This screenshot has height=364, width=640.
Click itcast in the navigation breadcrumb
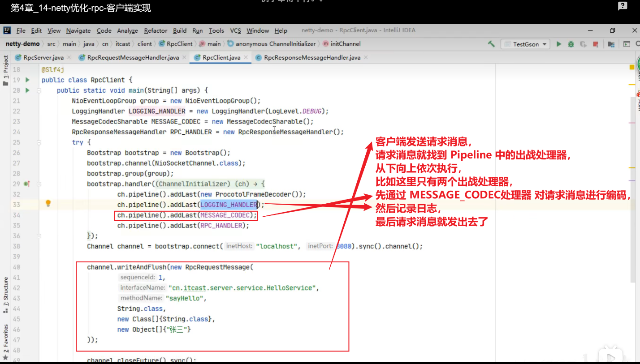pyautogui.click(x=123, y=44)
